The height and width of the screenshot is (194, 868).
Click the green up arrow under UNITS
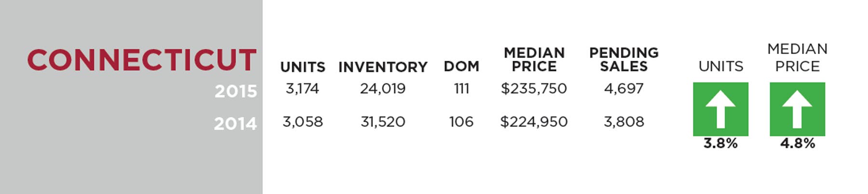720,109
